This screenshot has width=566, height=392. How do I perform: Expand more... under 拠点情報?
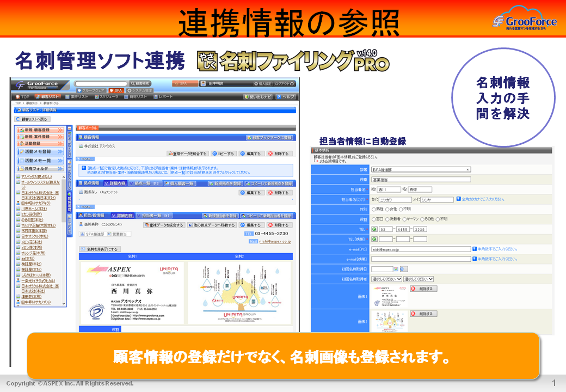coord(85,207)
